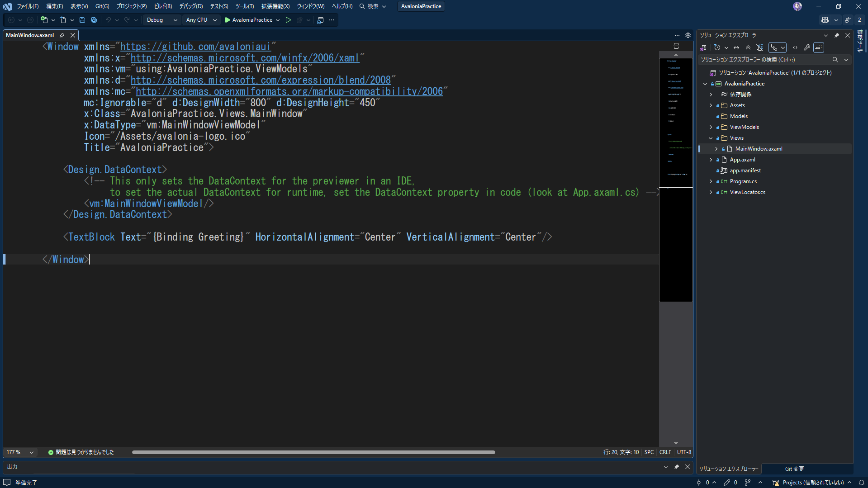Click the Redo arrow icon

(x=127, y=20)
